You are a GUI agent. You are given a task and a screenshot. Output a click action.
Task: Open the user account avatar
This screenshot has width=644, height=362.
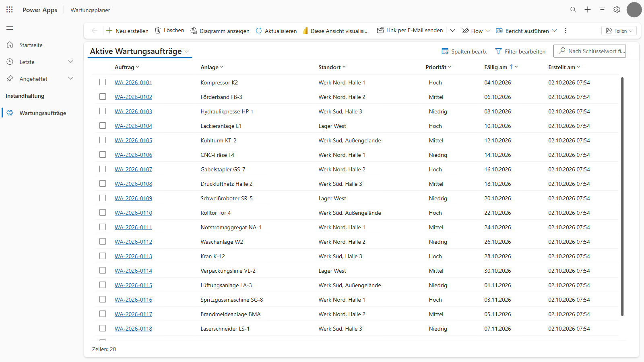click(634, 10)
